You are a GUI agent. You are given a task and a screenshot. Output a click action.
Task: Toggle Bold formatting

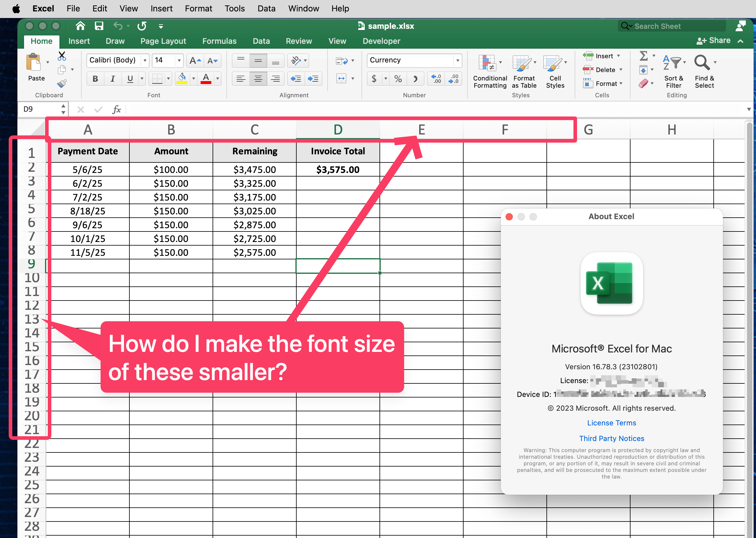point(95,79)
